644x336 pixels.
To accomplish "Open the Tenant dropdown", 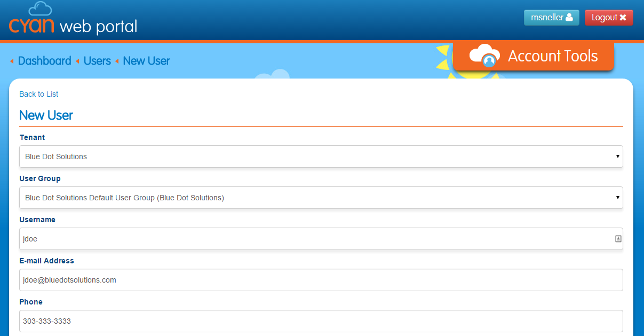I will click(320, 157).
